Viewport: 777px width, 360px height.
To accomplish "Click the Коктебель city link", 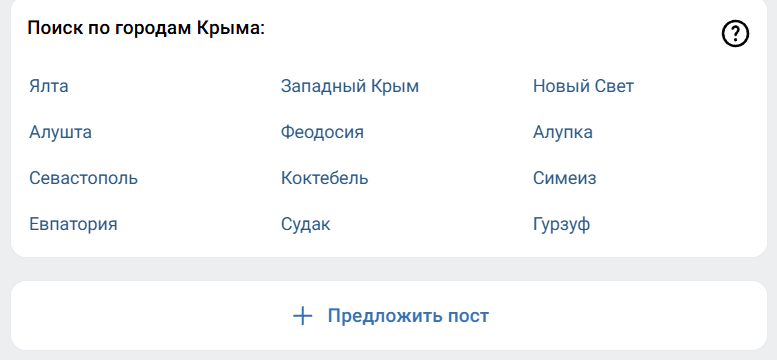I will 325,178.
